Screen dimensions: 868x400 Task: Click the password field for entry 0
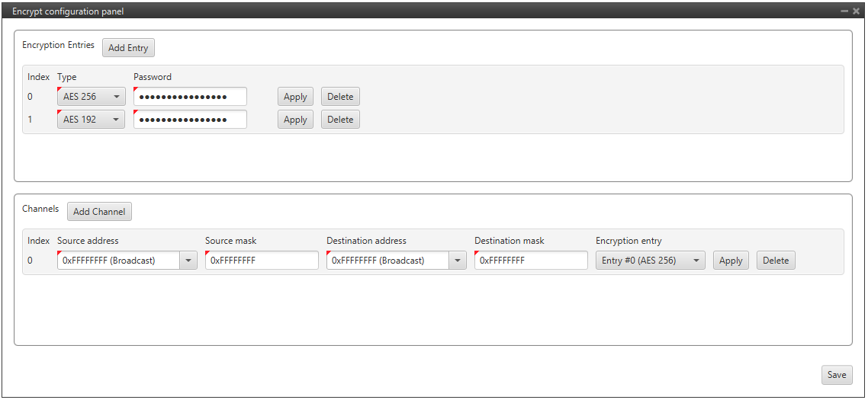click(190, 97)
